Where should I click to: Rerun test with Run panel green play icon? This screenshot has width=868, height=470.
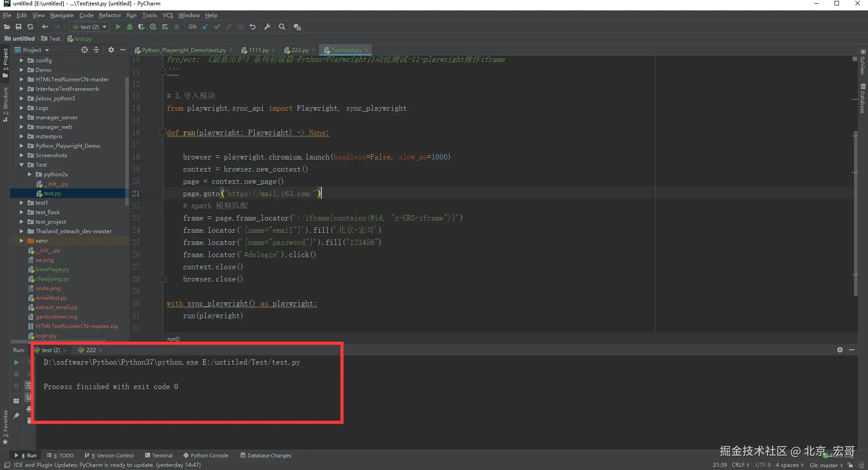16,362
